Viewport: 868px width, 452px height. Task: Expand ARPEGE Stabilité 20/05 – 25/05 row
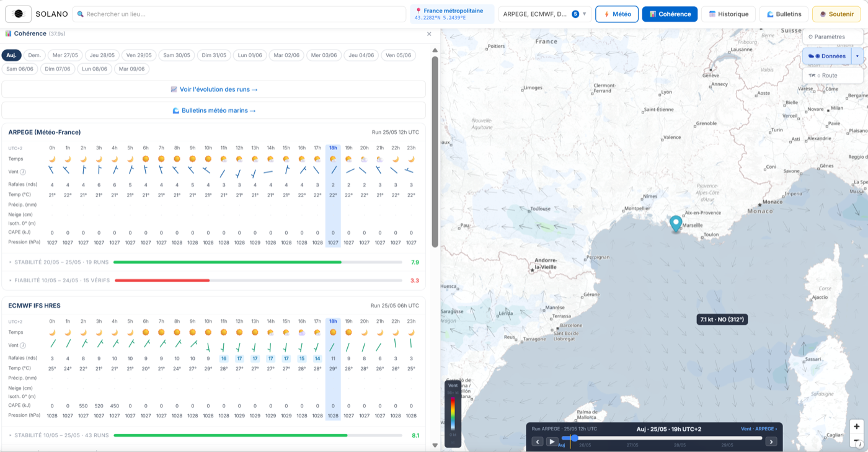pos(214,262)
